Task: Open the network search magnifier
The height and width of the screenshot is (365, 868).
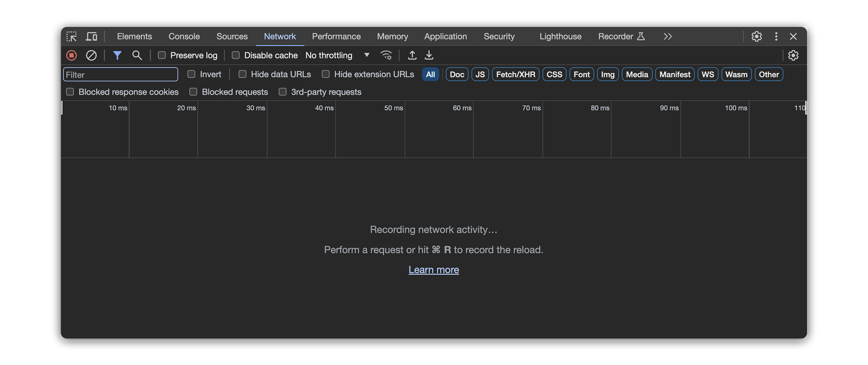Action: pos(137,56)
